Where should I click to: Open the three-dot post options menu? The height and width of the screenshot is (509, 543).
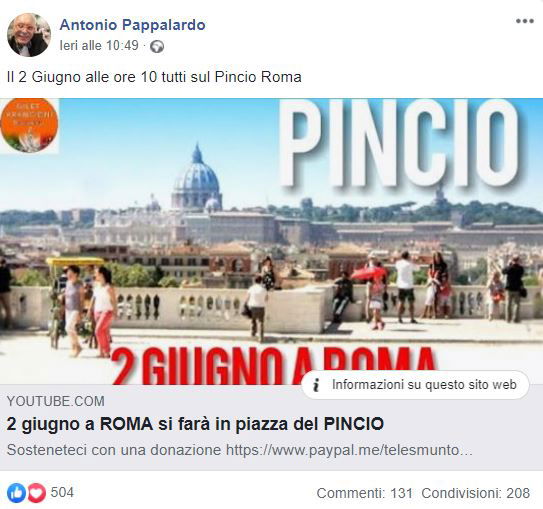524,21
